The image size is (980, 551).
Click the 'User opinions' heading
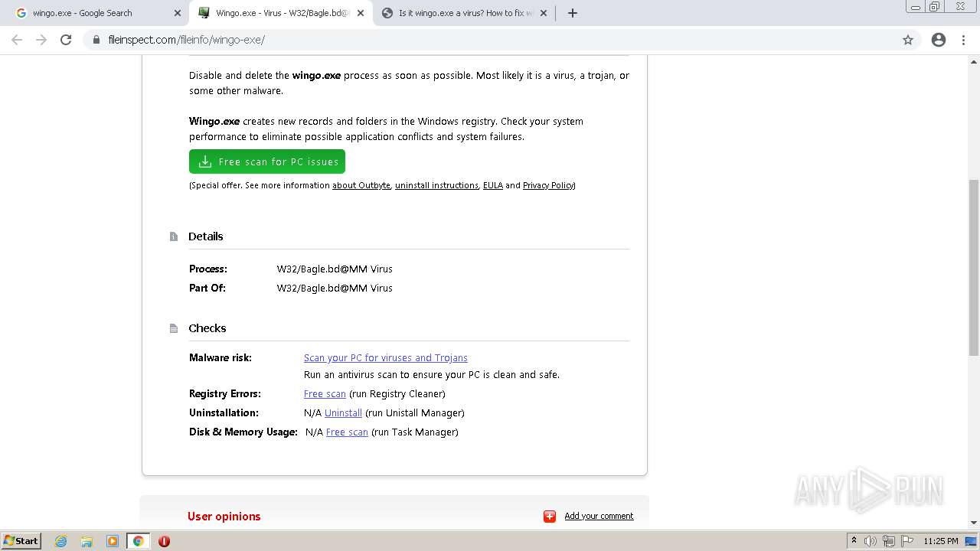click(224, 517)
